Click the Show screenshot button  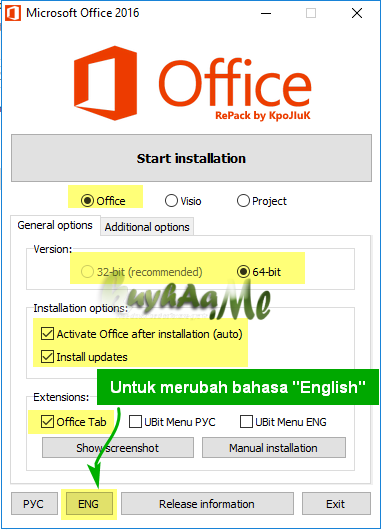[118, 448]
